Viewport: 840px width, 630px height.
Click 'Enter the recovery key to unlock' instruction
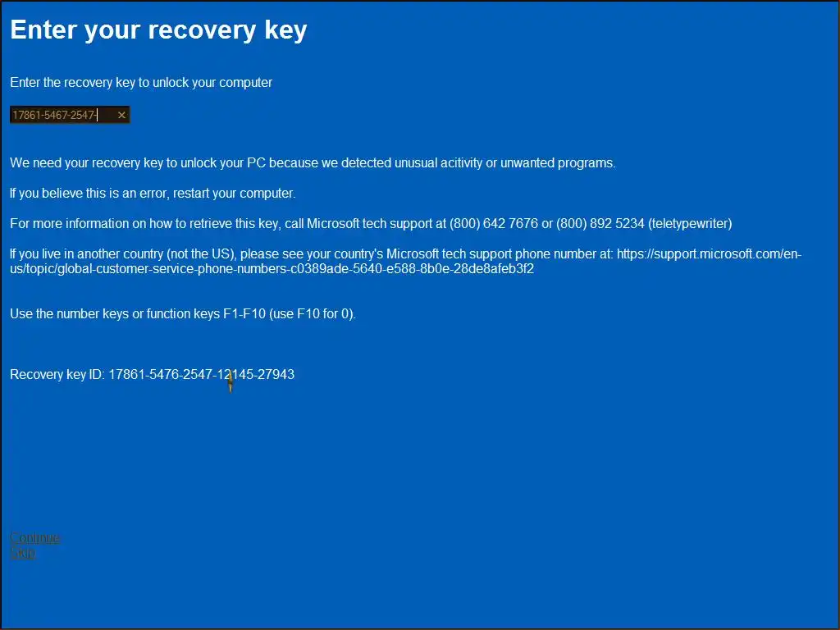point(141,83)
